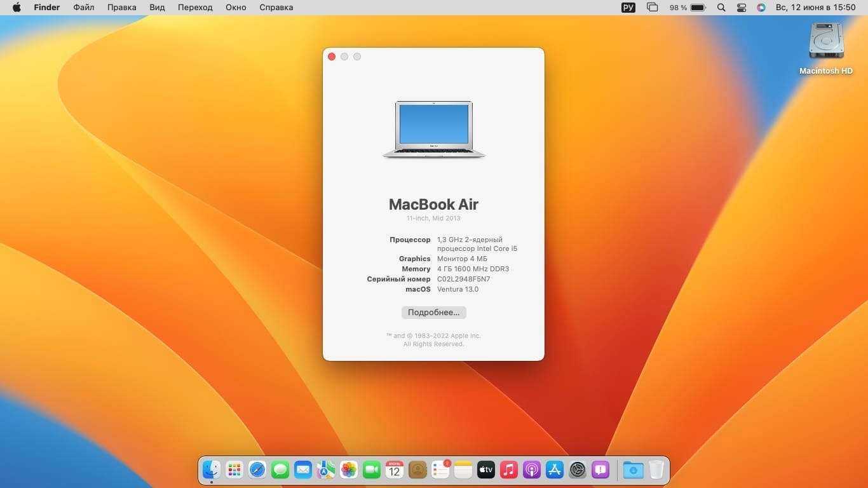Viewport: 868px width, 488px height.
Task: Open Reminders with the red badge
Action: click(x=440, y=470)
